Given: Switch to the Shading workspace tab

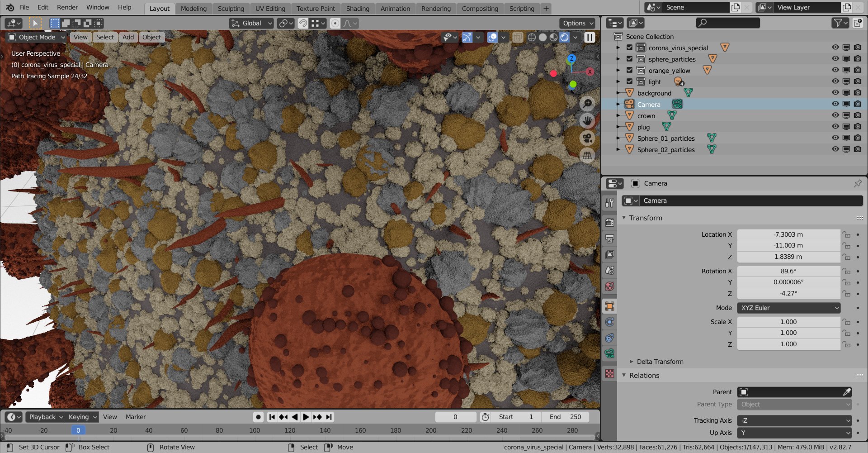Looking at the screenshot, I should [x=358, y=9].
